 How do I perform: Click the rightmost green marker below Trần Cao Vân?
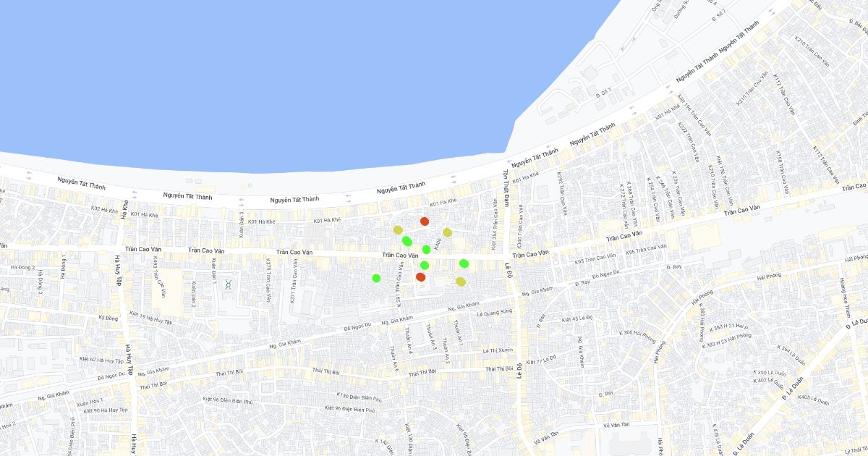click(464, 263)
